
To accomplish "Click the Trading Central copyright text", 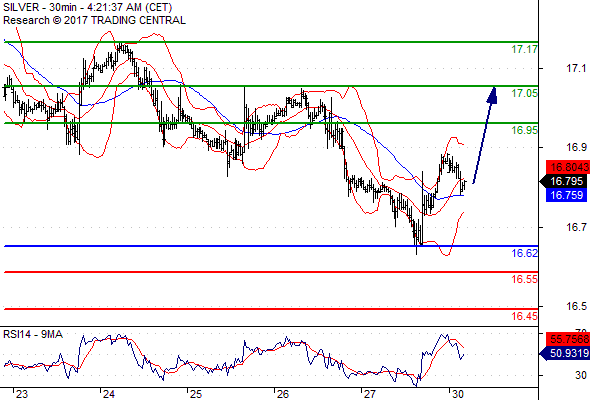I will pos(94,20).
